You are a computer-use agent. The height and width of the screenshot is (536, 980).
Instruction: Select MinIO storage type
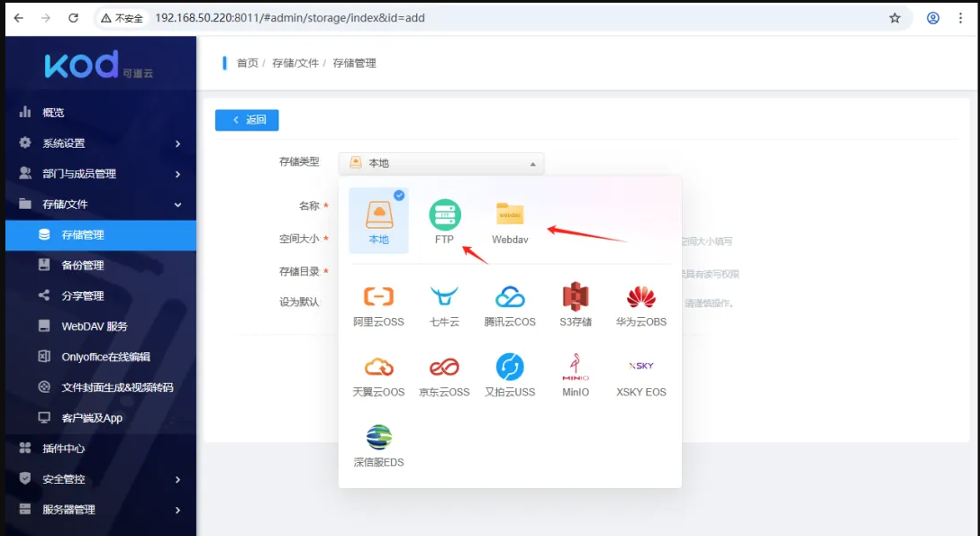pos(576,376)
